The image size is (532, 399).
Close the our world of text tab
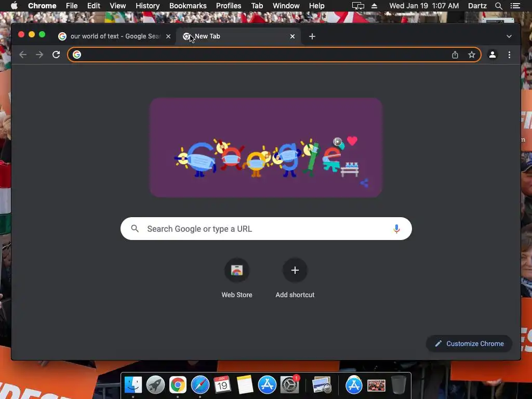(168, 36)
